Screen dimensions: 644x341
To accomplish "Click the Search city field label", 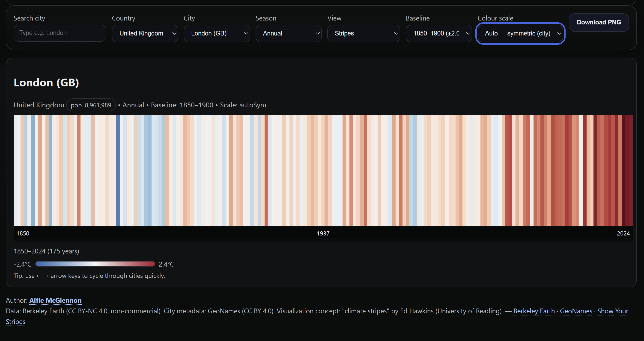I will pyautogui.click(x=29, y=18).
